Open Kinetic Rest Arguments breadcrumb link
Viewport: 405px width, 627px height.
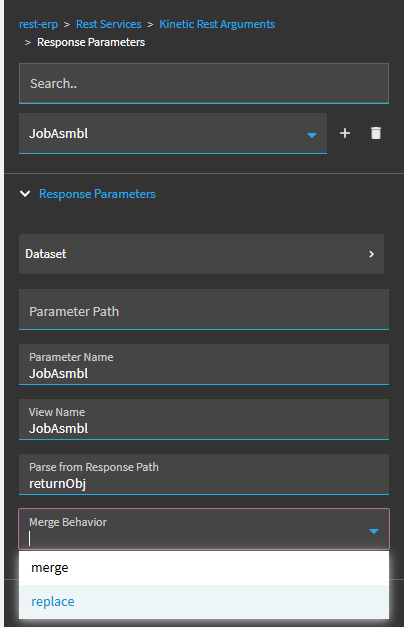217,24
